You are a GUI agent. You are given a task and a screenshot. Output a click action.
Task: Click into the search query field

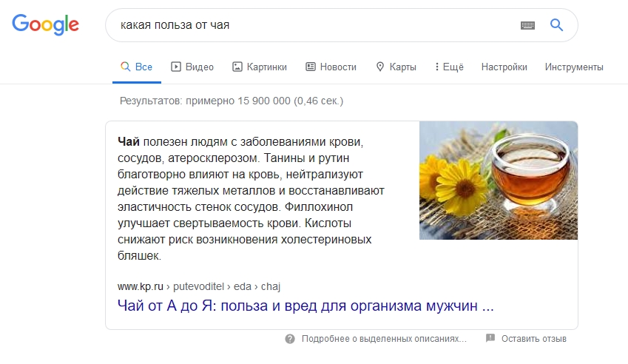311,25
